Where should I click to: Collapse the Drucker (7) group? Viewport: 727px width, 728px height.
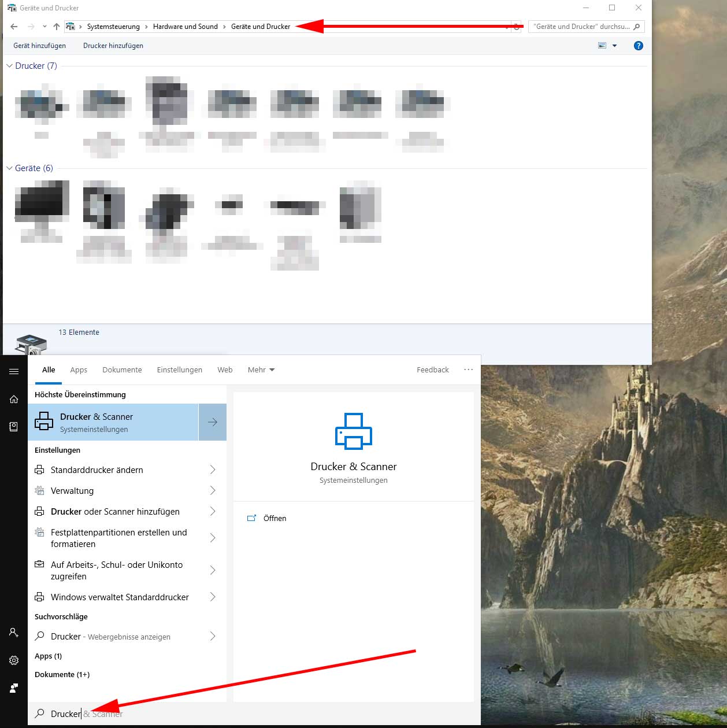[x=9, y=66]
